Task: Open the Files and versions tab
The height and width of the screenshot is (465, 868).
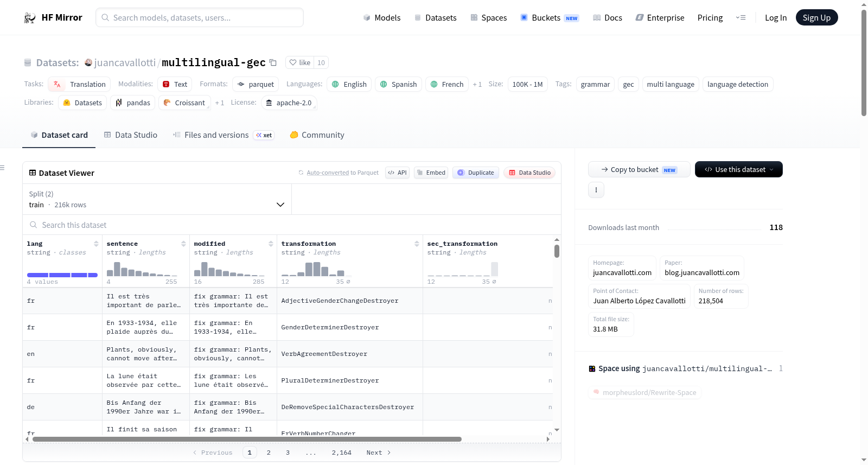Action: pyautogui.click(x=224, y=135)
